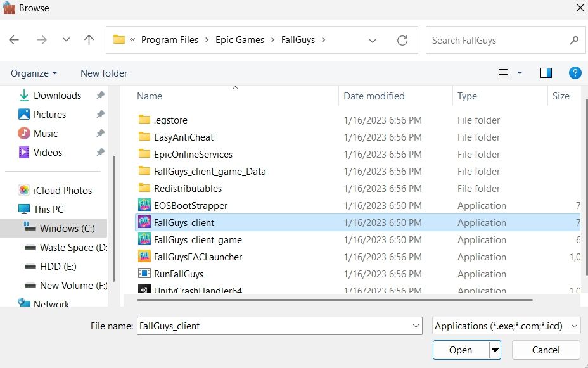
Task: Sort by the Name column header
Action: pyautogui.click(x=150, y=96)
